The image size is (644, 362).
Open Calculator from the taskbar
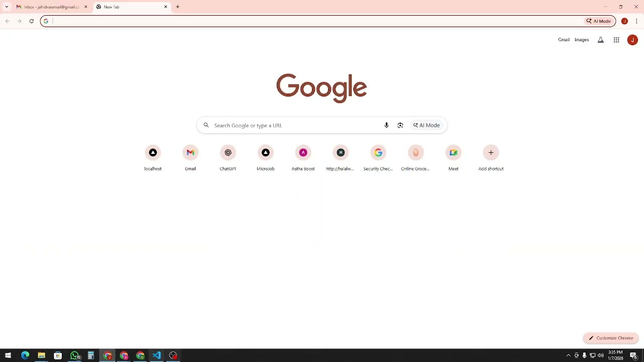click(x=91, y=355)
